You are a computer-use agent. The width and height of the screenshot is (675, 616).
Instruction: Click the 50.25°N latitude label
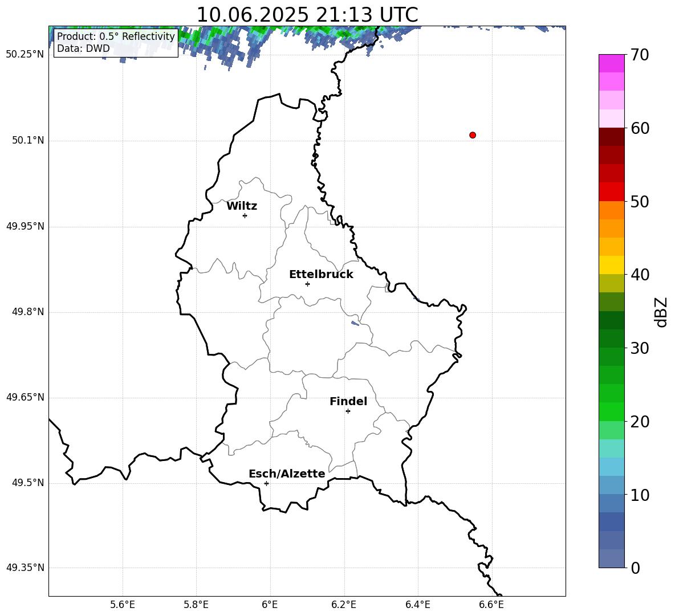[x=25, y=55]
